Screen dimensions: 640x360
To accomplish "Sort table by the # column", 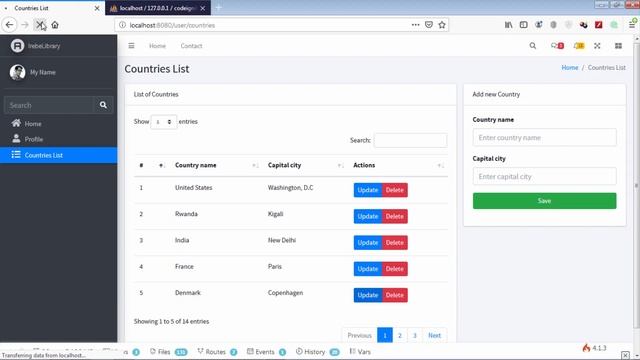I will (x=151, y=165).
